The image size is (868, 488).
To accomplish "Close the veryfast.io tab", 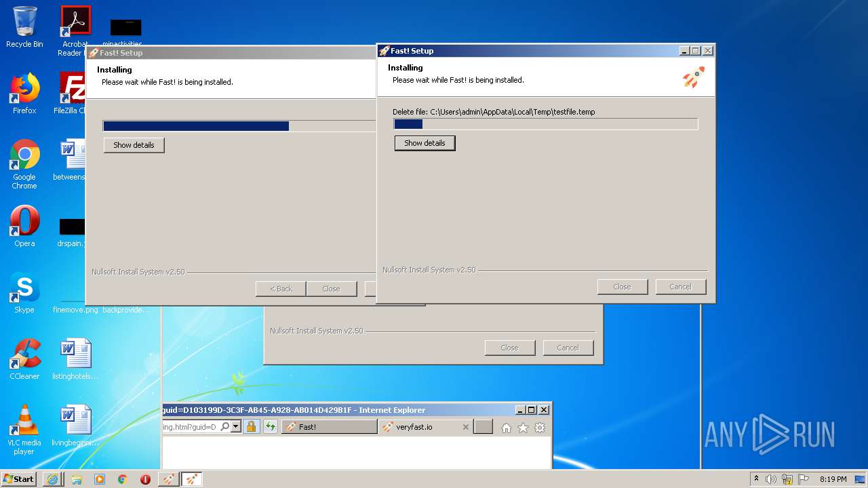I will (x=465, y=427).
